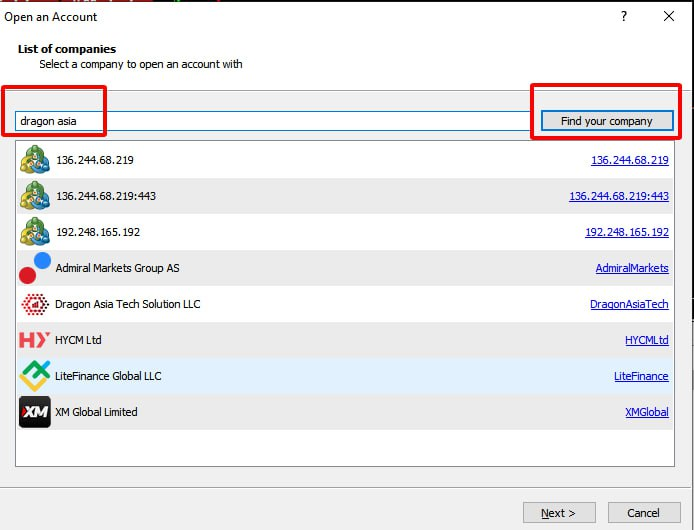Open the AdmiralMarkets link
The image size is (694, 530).
(x=632, y=268)
